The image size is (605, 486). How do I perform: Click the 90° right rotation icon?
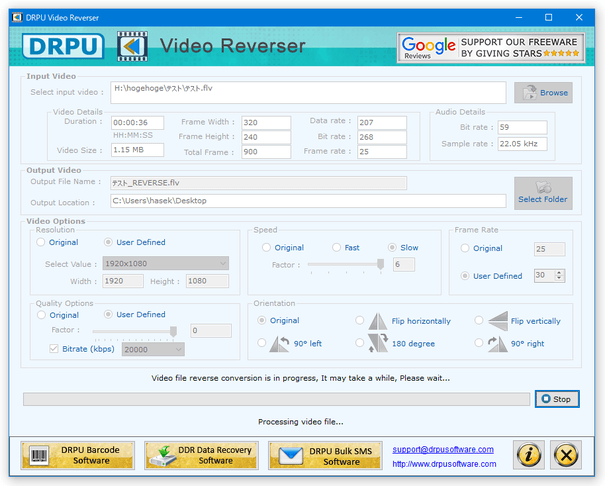498,344
